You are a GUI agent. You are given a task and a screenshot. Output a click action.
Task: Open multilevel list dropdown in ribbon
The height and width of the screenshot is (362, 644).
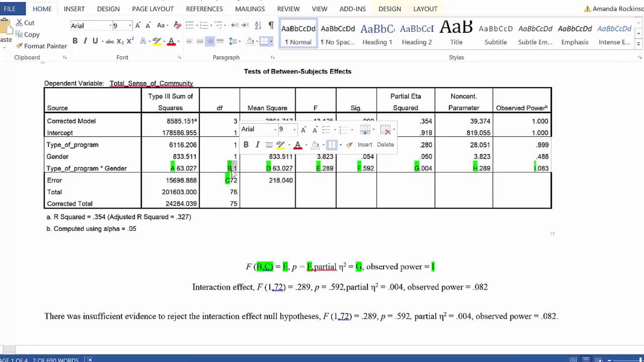coord(225,25)
